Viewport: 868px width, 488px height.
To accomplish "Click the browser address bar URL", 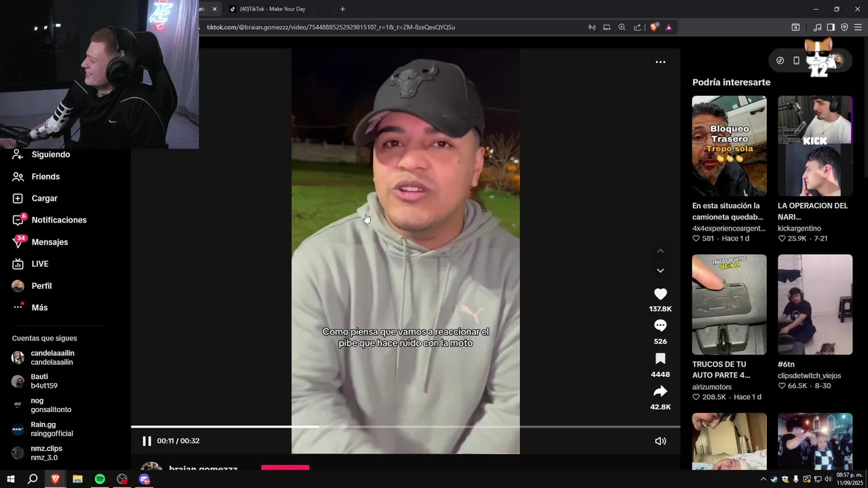I will coord(331,27).
